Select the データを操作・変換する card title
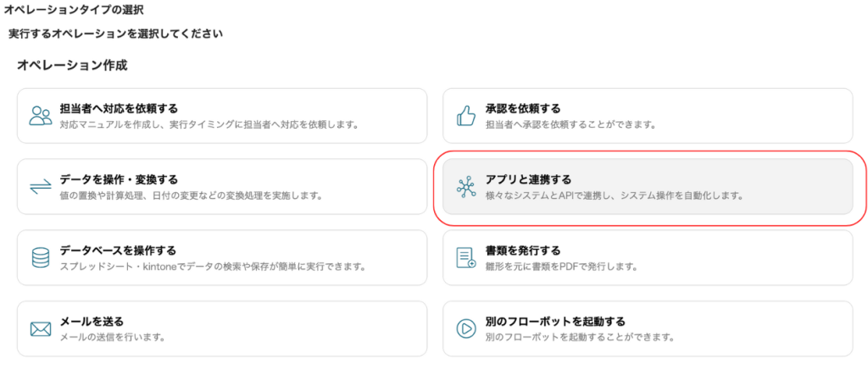 [x=119, y=179]
